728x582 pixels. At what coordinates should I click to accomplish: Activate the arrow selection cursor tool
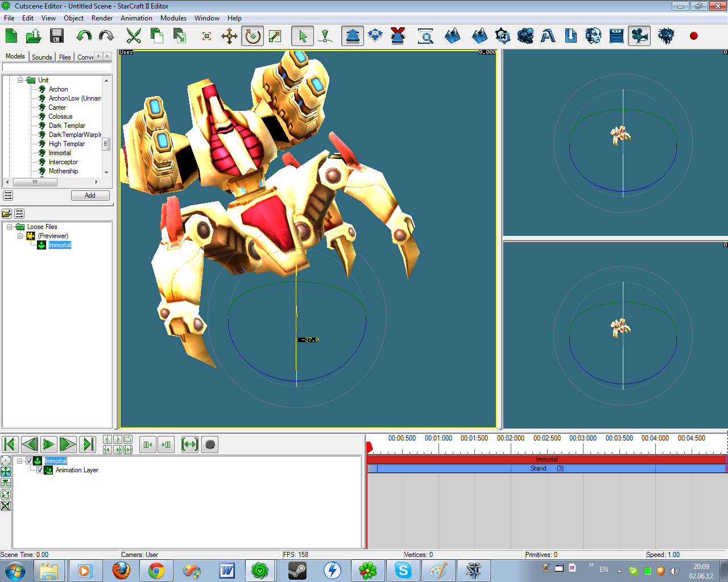click(302, 36)
